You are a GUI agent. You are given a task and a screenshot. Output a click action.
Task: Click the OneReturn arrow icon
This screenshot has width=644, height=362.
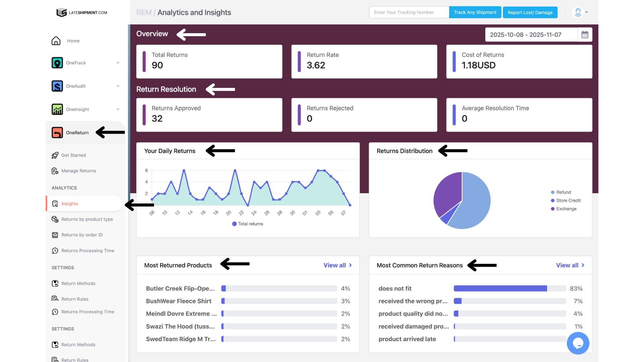coord(57,133)
